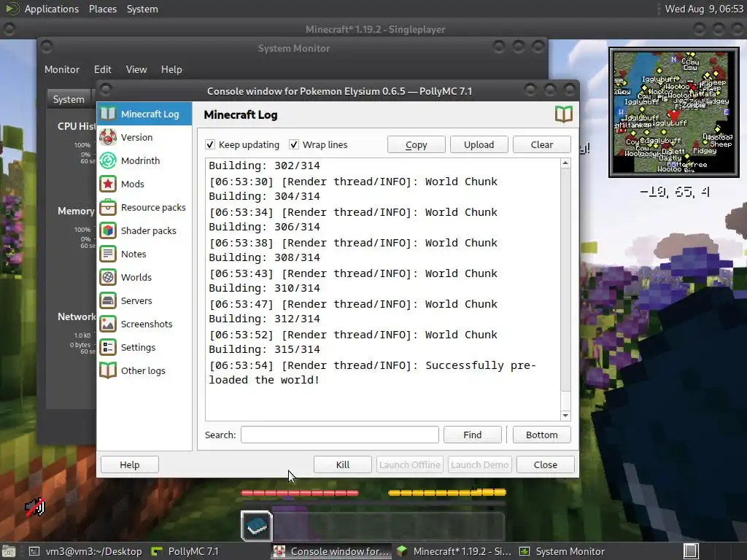Click the book icon beside Minecraft Log heading

pyautogui.click(x=564, y=114)
